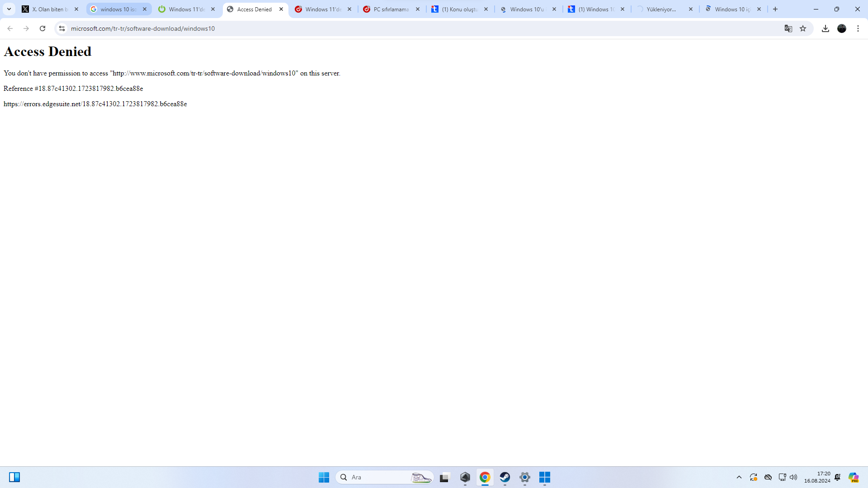Translate this page icon
868x488 pixels.
[x=788, y=28]
